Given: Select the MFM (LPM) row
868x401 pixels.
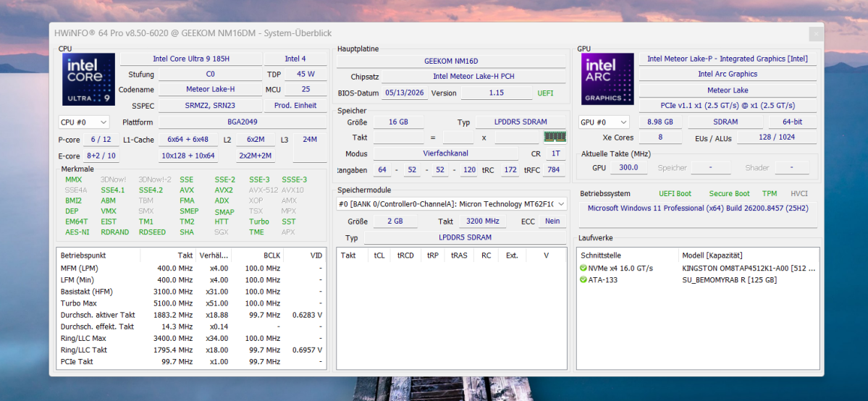Looking at the screenshot, I should point(192,268).
